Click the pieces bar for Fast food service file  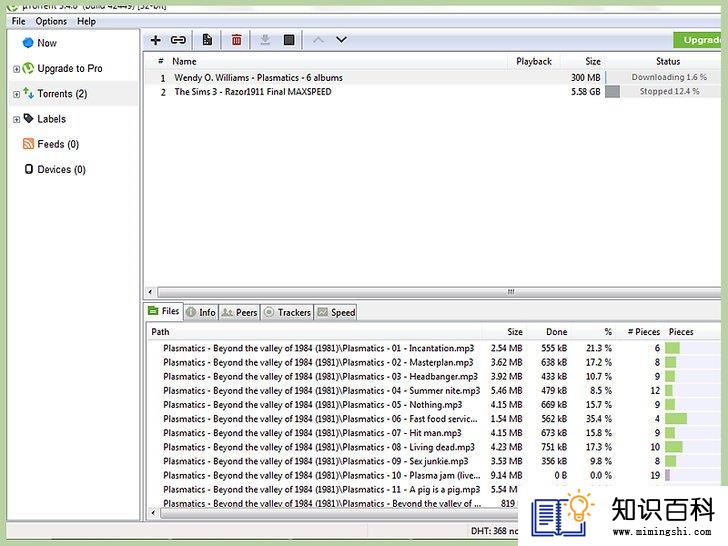pos(693,419)
